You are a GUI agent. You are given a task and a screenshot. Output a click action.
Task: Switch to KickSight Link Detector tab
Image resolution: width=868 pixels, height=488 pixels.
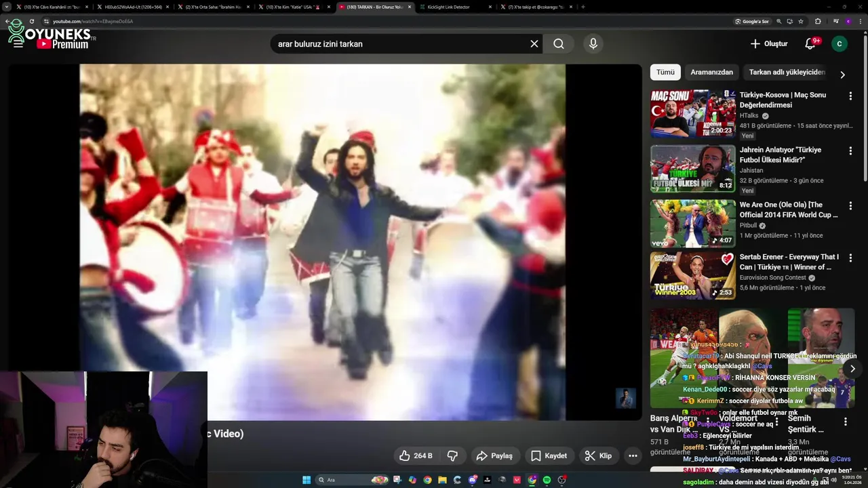pyautogui.click(x=456, y=7)
